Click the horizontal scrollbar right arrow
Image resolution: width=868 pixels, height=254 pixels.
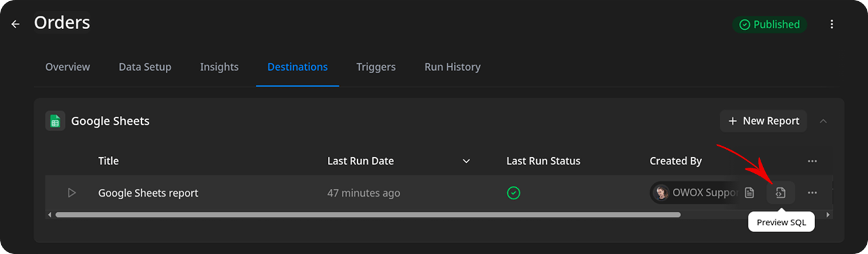(x=827, y=215)
